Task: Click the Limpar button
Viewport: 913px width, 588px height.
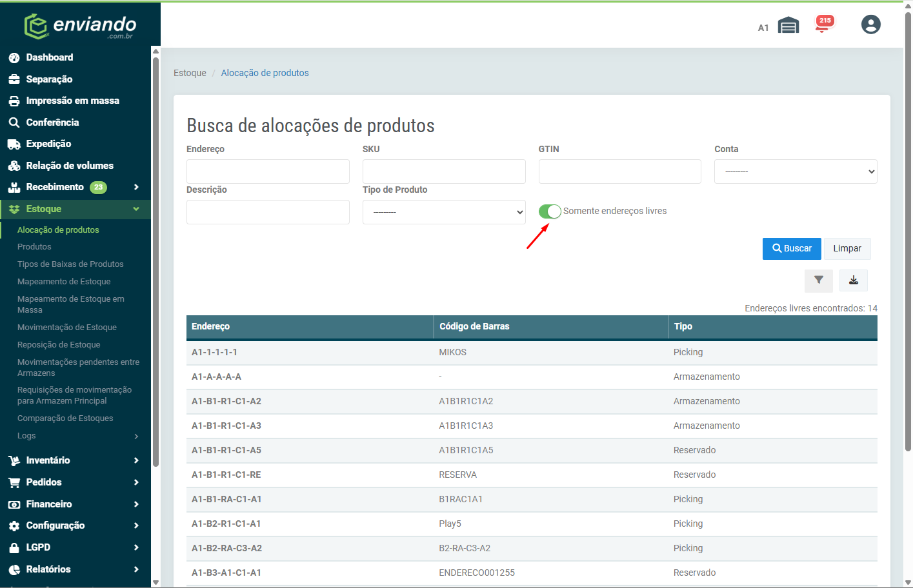Action: point(847,249)
